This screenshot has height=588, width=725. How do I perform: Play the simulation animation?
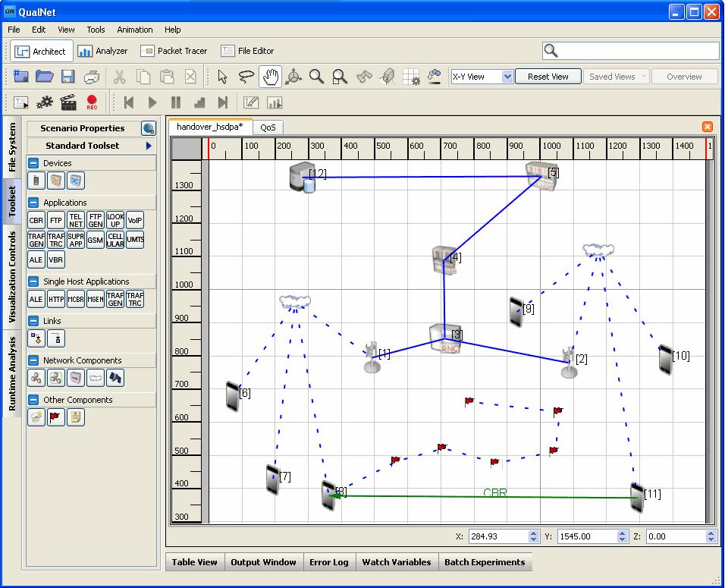[x=152, y=102]
